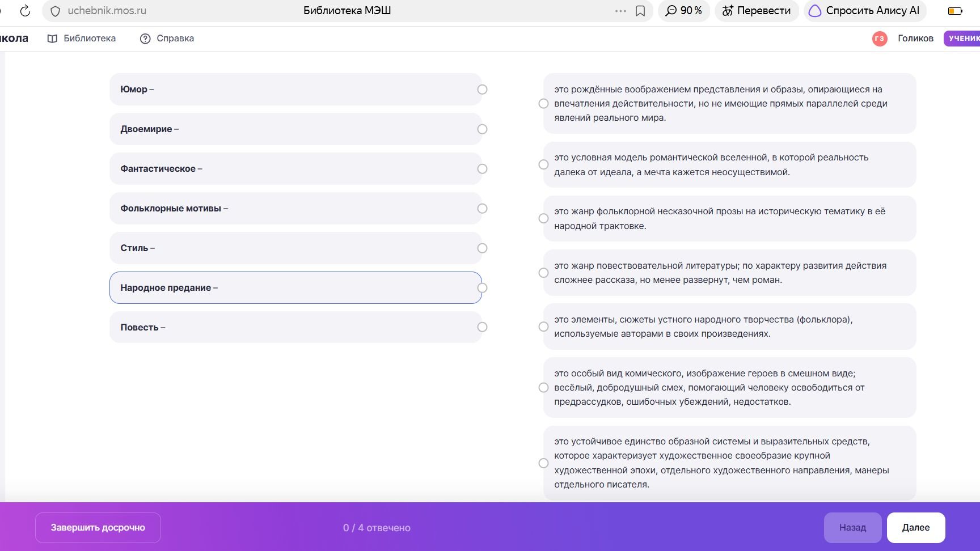Select the connector dot for Юмор
This screenshot has height=551, width=980.
[482, 90]
